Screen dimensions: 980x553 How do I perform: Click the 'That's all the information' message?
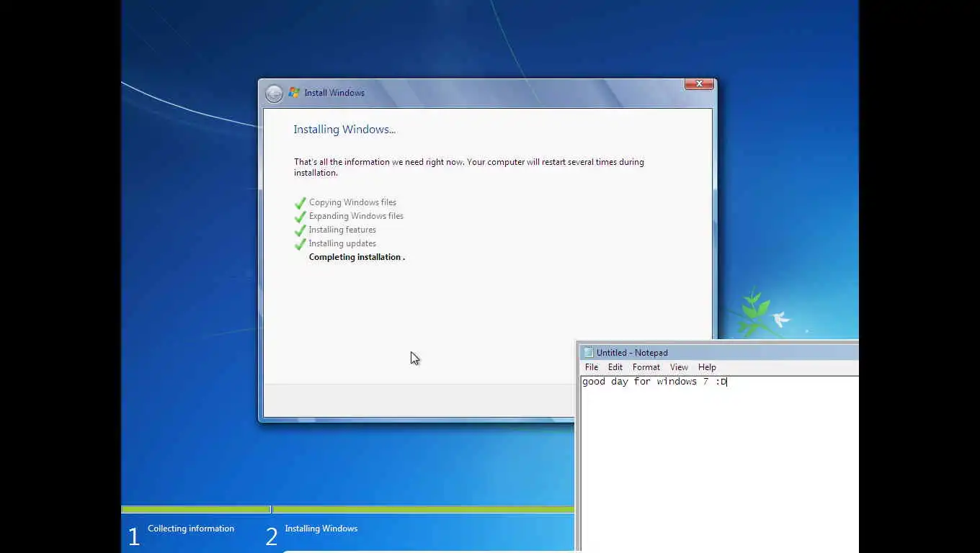pos(469,167)
